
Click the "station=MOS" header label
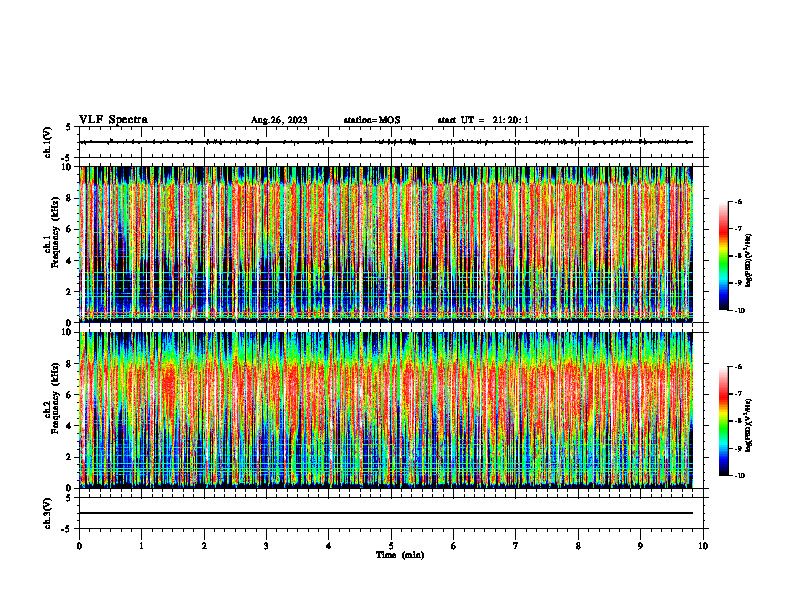pos(372,120)
